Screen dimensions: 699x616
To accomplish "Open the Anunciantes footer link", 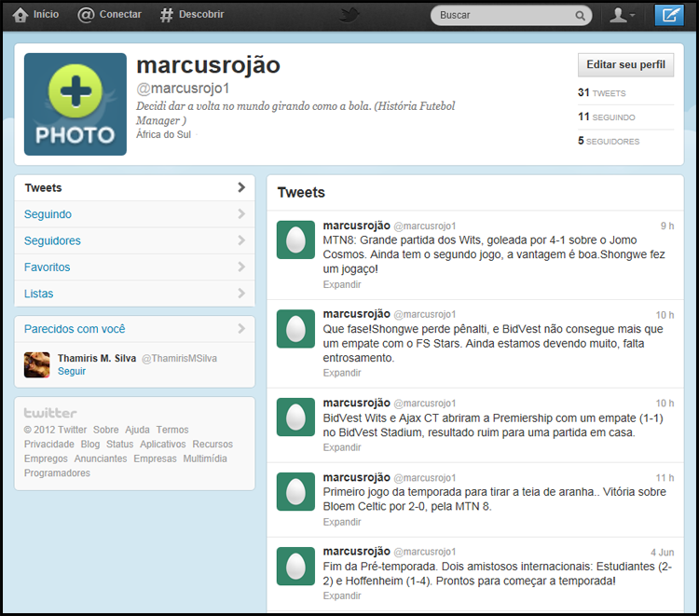I will pyautogui.click(x=101, y=459).
